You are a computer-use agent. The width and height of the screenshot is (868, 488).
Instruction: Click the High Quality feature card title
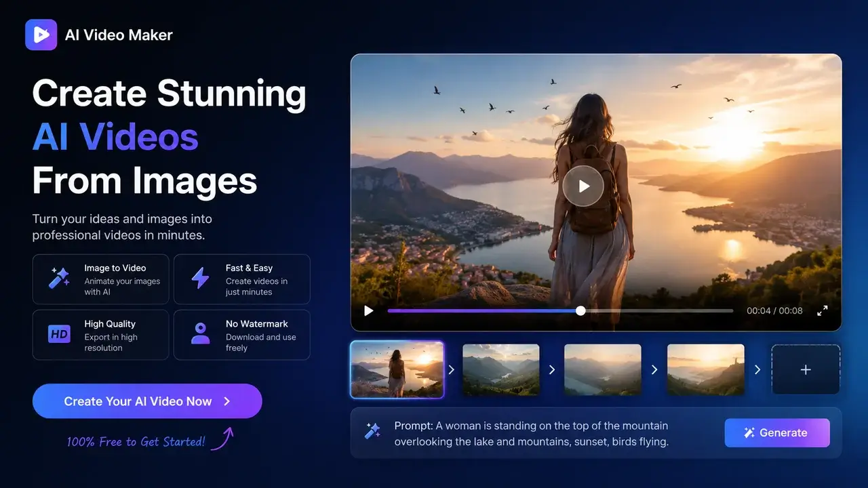click(x=110, y=324)
